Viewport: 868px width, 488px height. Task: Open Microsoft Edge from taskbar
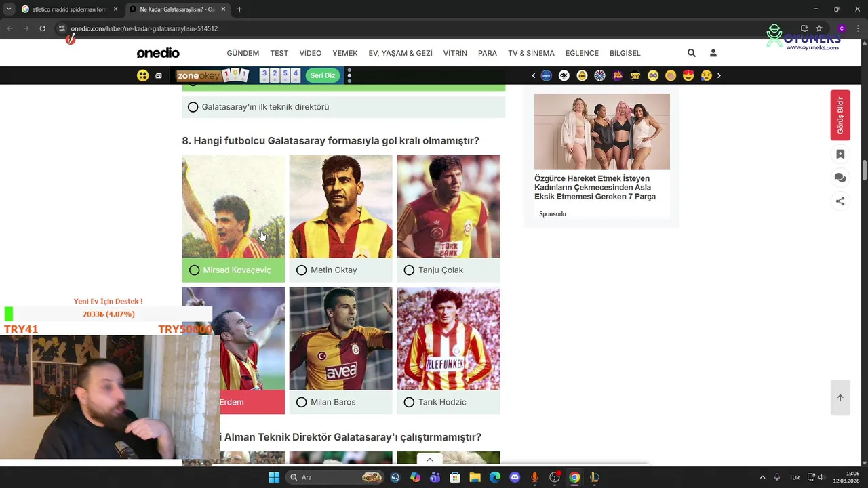tap(495, 477)
